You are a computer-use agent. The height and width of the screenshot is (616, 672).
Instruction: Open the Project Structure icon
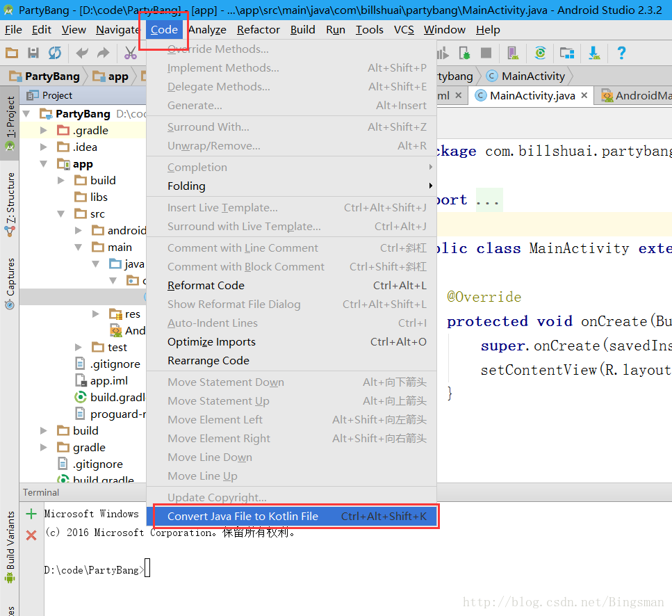click(567, 53)
